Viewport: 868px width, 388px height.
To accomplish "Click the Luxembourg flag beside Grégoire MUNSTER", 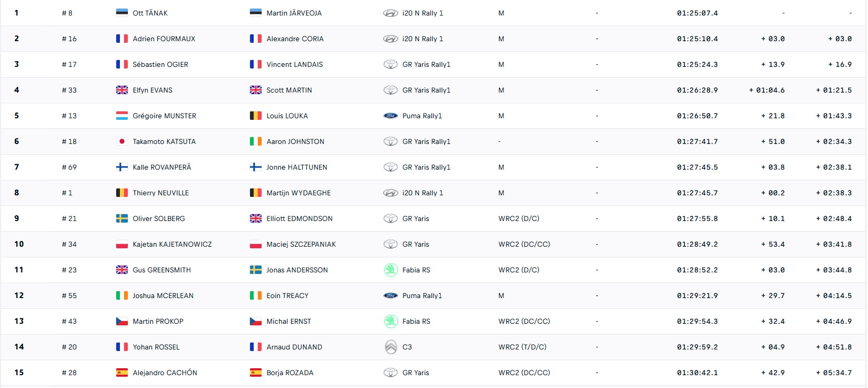I will (x=122, y=116).
